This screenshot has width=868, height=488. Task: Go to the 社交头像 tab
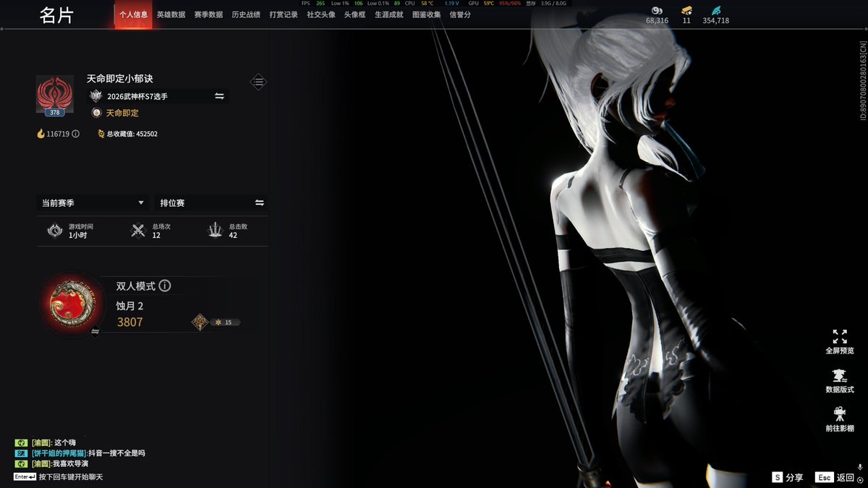point(321,14)
